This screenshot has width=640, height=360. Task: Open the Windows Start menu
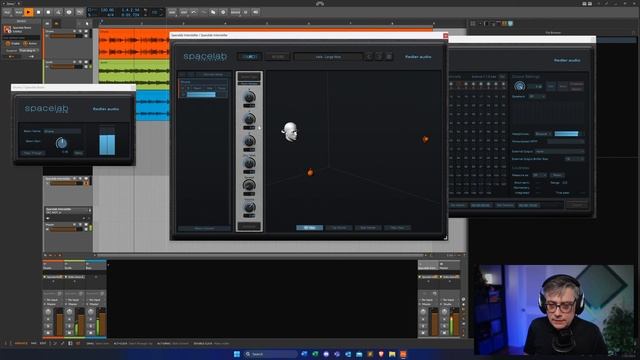237,354
